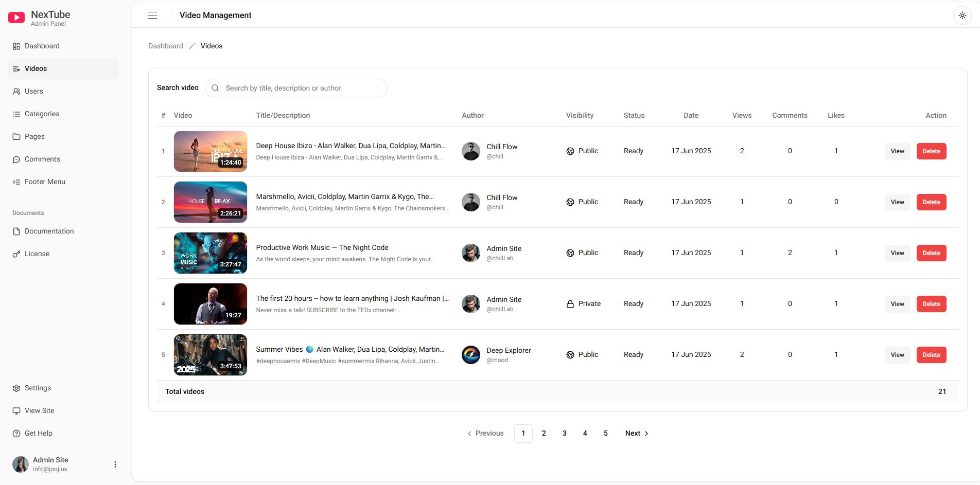Open the Users sidebar section
Viewport: 980px width, 485px height.
[x=33, y=91]
